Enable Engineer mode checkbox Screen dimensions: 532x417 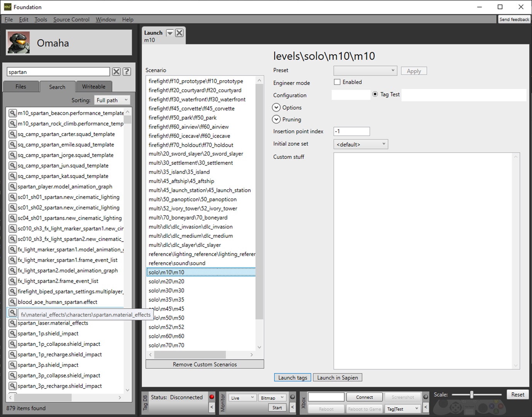tap(337, 82)
